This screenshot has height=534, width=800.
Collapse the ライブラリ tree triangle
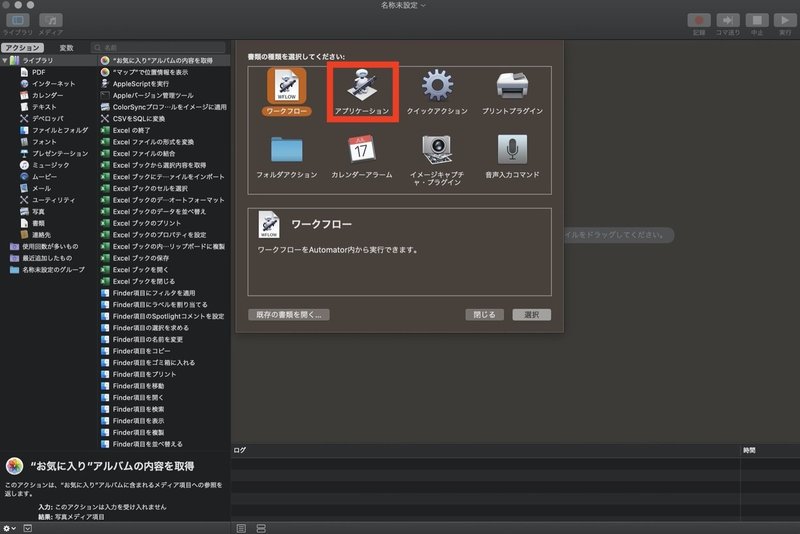[5, 60]
